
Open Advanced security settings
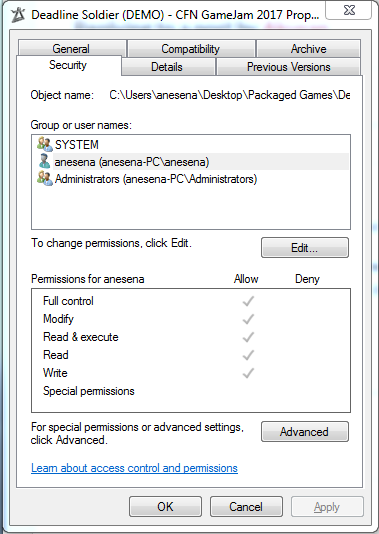click(x=305, y=431)
